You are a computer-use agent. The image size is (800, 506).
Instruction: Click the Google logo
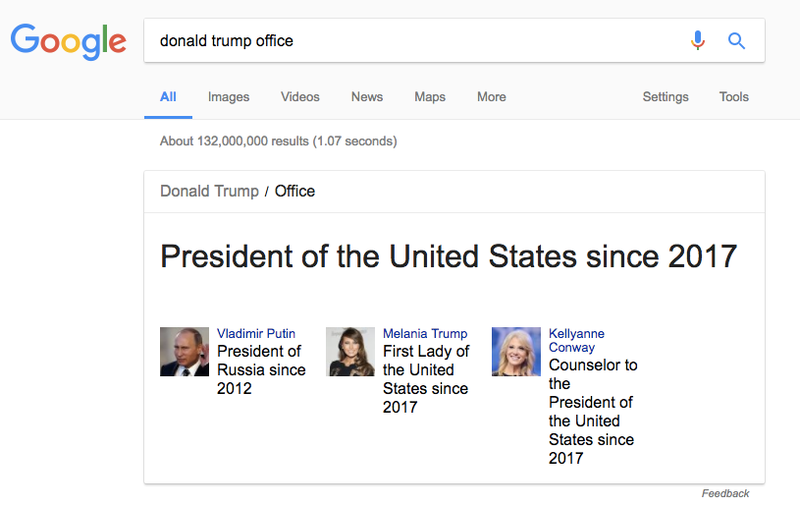[x=68, y=41]
